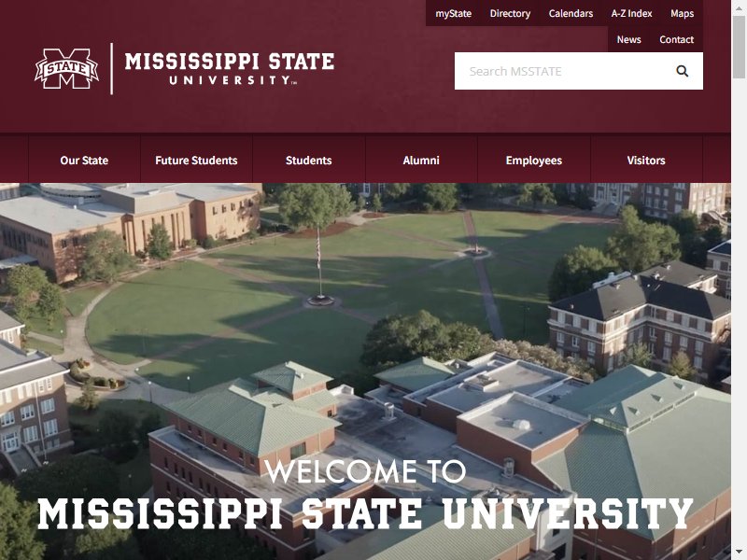747x560 pixels.
Task: Open the Contact page
Action: pyautogui.click(x=676, y=39)
